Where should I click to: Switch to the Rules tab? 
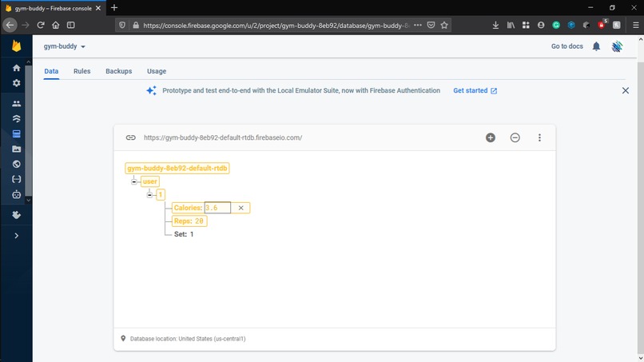pyautogui.click(x=81, y=71)
